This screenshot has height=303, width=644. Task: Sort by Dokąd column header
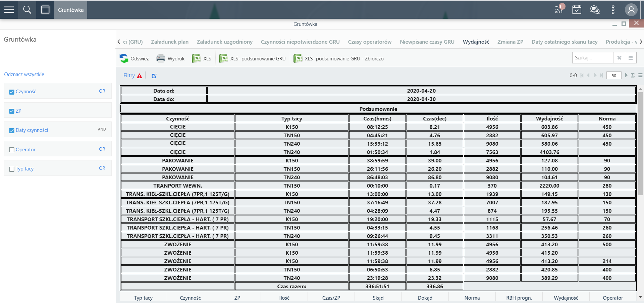(425, 298)
